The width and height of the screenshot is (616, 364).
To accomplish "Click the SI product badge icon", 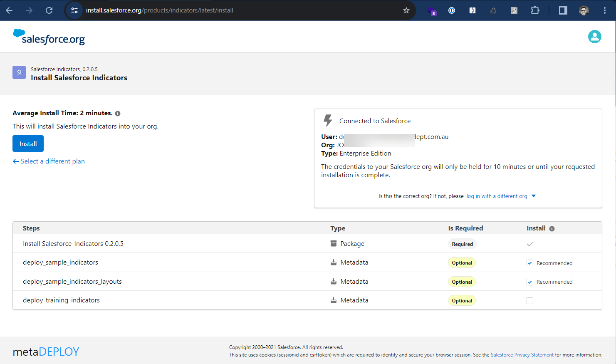I will coord(19,72).
